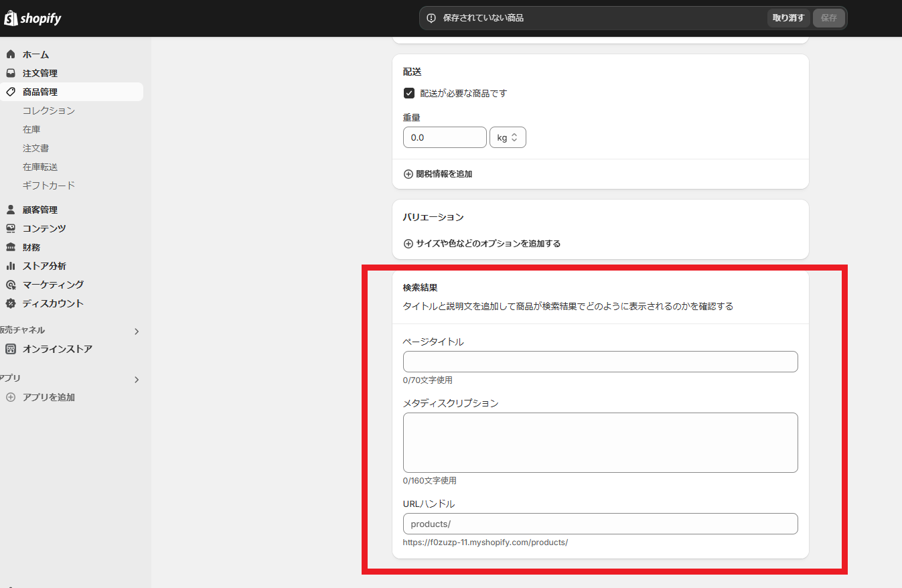Open the kg weight unit dropdown
Image resolution: width=902 pixels, height=588 pixels.
pos(508,137)
